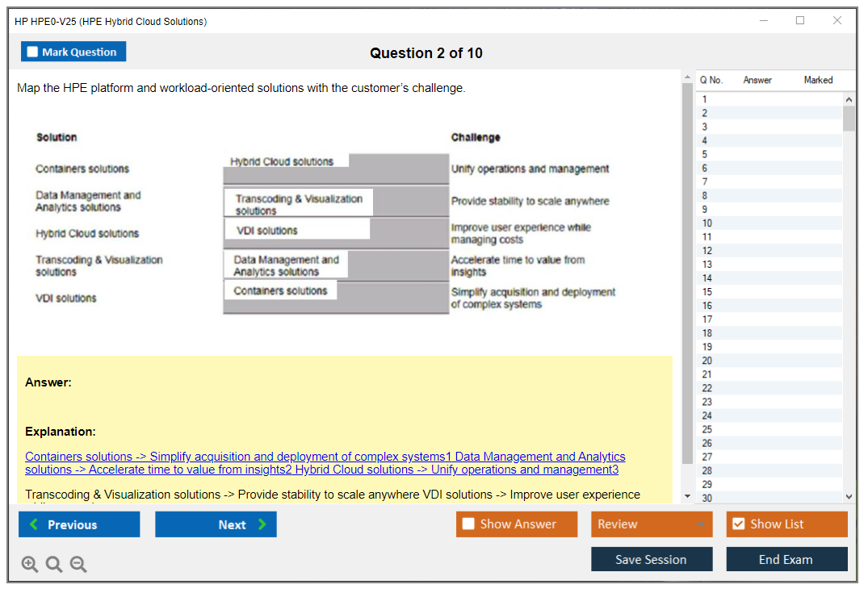Screen dimensions: 868x593
Task: Click the reset zoom magnifier icon
Action: click(x=54, y=565)
